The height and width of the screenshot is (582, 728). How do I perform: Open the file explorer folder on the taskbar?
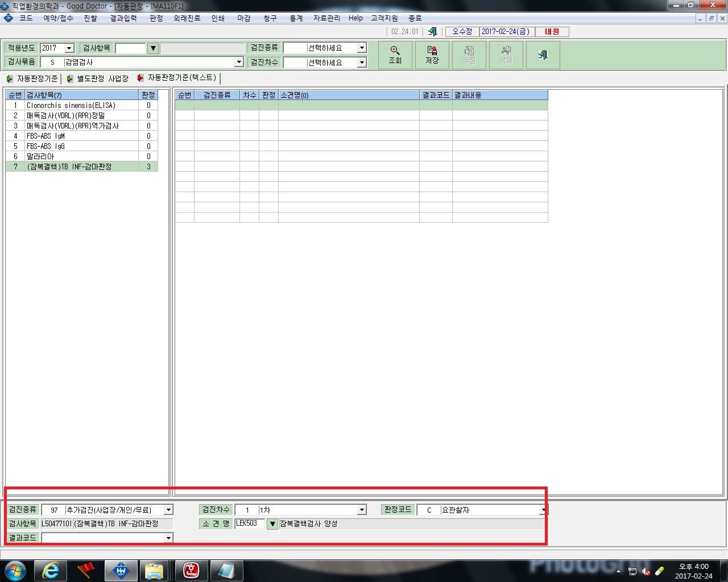[154, 570]
